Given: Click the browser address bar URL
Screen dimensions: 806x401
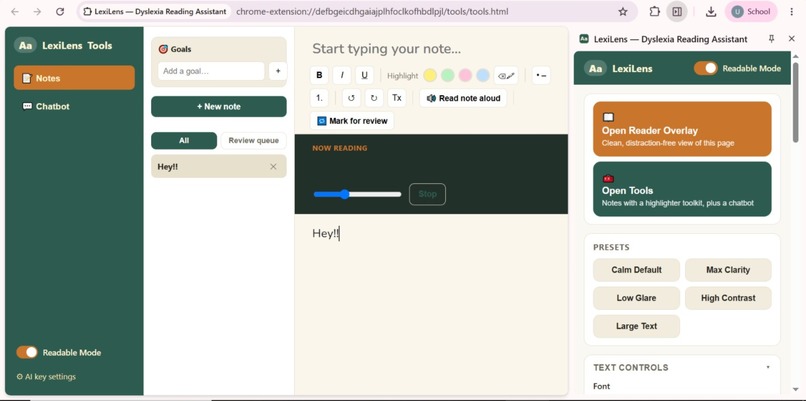Looking at the screenshot, I should tap(372, 11).
